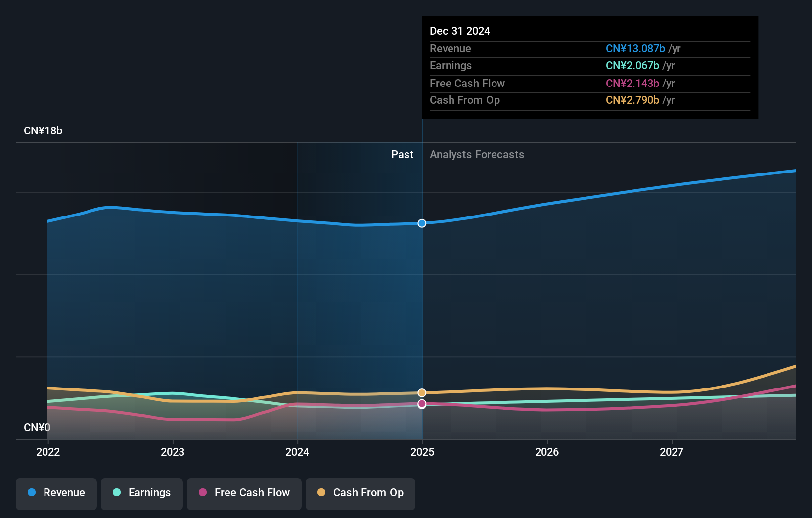Open the Earnings legend button
This screenshot has width=812, height=518.
tap(142, 493)
